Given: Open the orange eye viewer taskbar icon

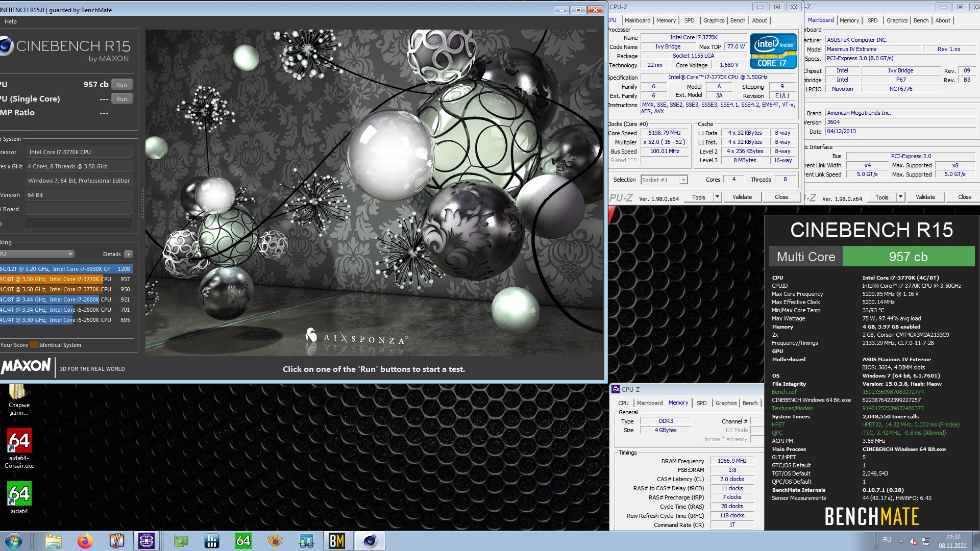Looking at the screenshot, I should pos(275,541).
